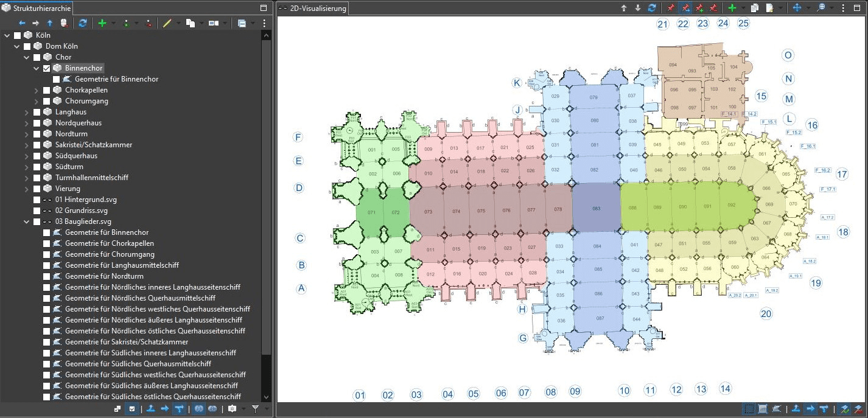Expand the Chorkapellen tree node
The height and width of the screenshot is (418, 868).
[37, 90]
